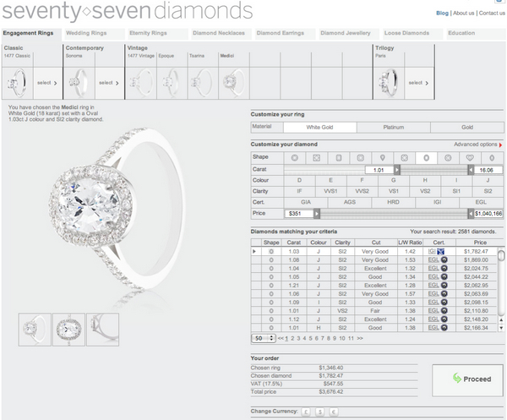Click the carat maximum slider handle
This screenshot has width=507, height=420.
[471, 170]
